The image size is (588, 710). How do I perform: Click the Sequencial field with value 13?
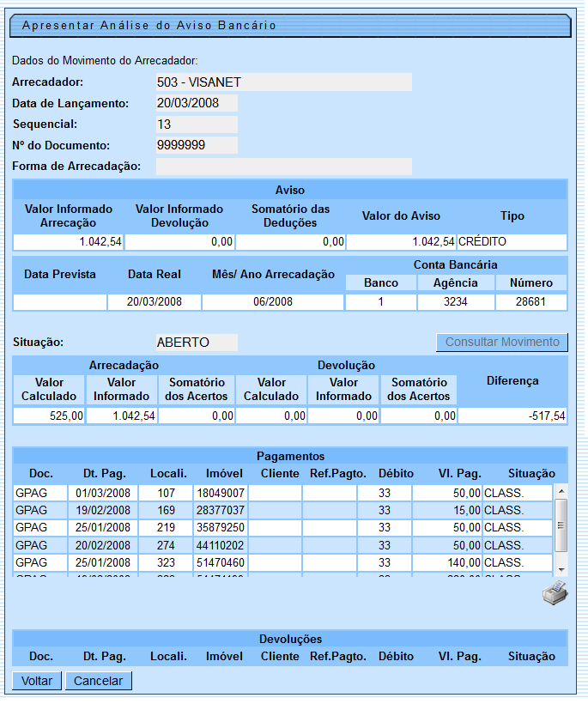(197, 124)
